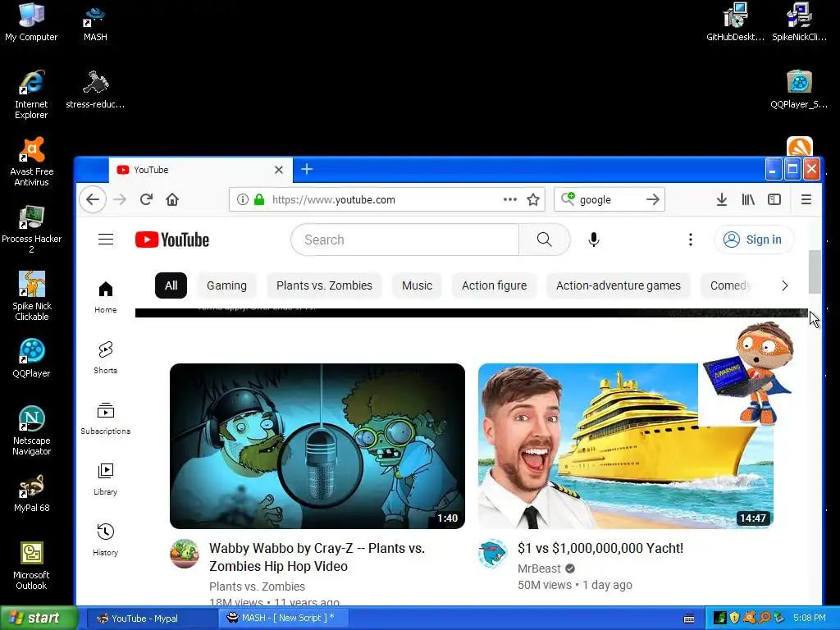
Task: Open the MrBeast channel avatar
Action: click(x=492, y=554)
